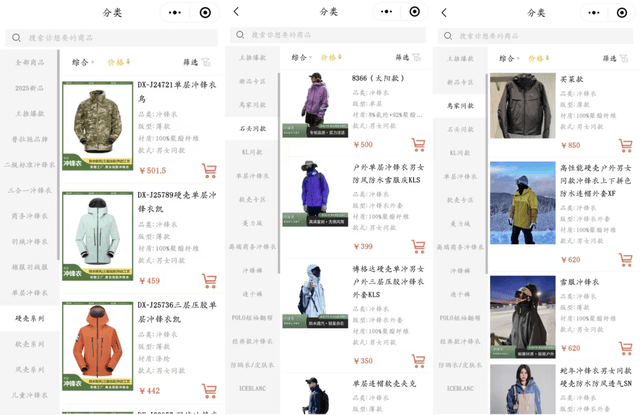Open 综合 sort dropdown on 硬壳系列 screen
This screenshot has width=640, height=415.
point(83,62)
